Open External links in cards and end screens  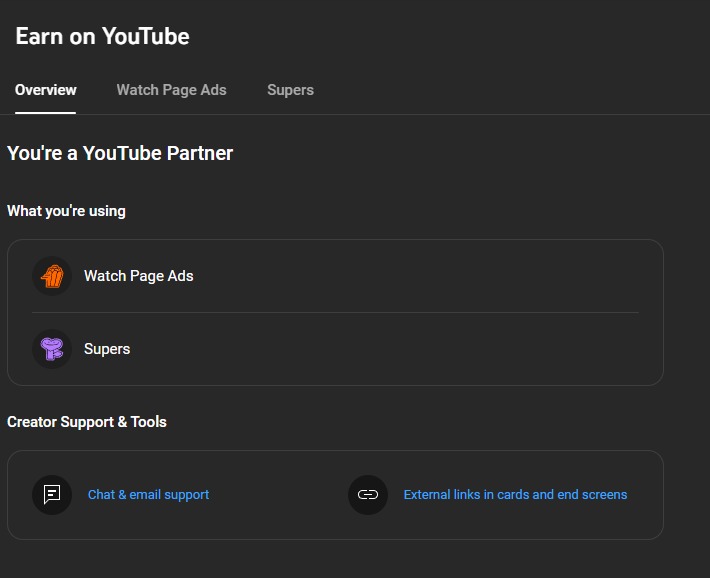coord(515,495)
